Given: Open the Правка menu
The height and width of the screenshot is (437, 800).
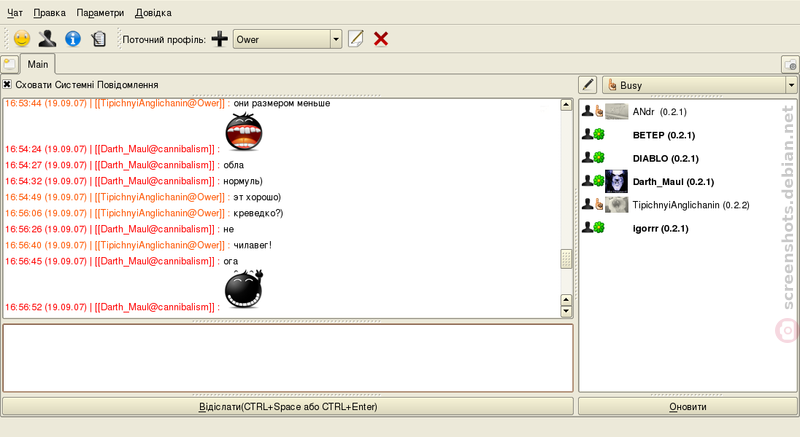Looking at the screenshot, I should pyautogui.click(x=49, y=13).
